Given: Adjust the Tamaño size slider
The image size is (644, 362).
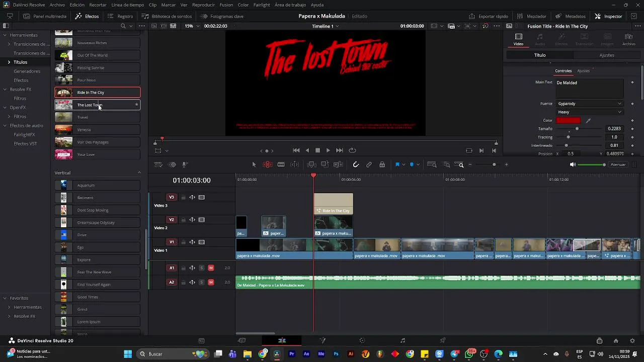Looking at the screenshot, I should click(x=577, y=129).
